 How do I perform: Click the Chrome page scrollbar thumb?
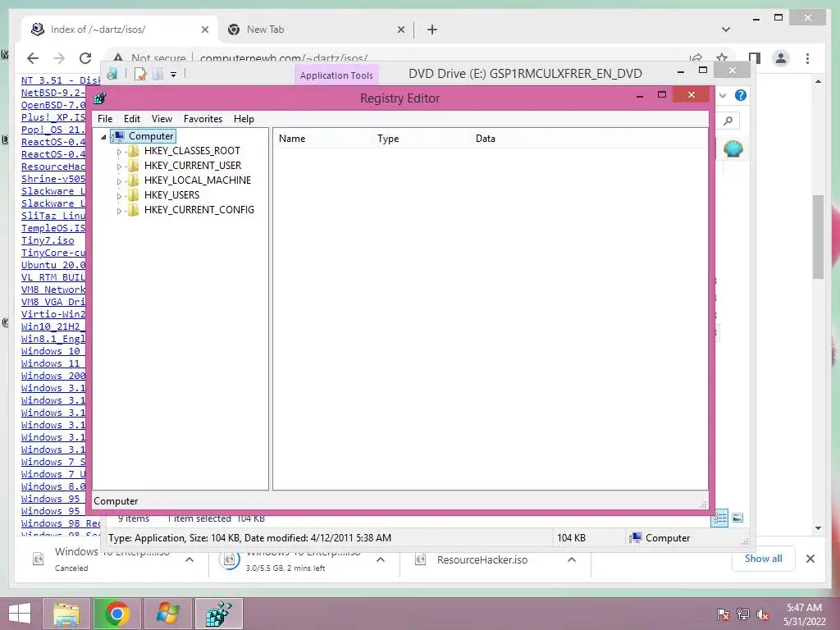point(818,236)
